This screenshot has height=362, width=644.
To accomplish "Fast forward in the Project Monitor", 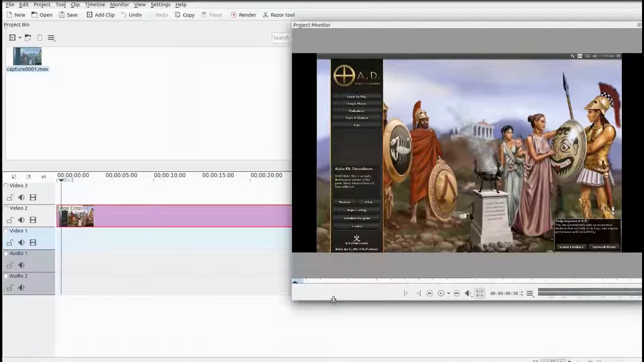I will (457, 294).
